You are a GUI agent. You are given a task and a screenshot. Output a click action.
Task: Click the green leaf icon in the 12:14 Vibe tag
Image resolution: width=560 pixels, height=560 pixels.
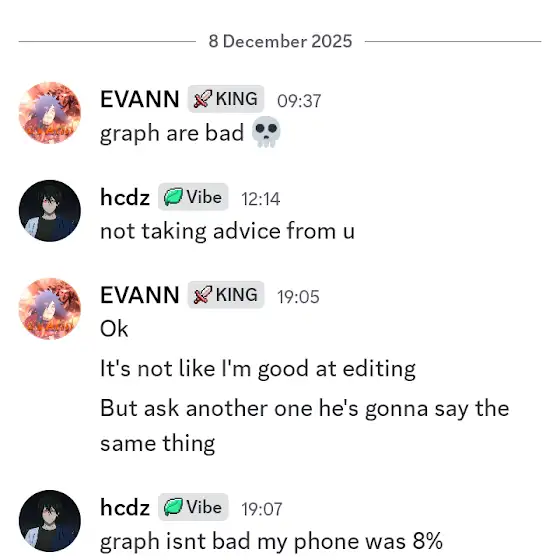point(173,197)
